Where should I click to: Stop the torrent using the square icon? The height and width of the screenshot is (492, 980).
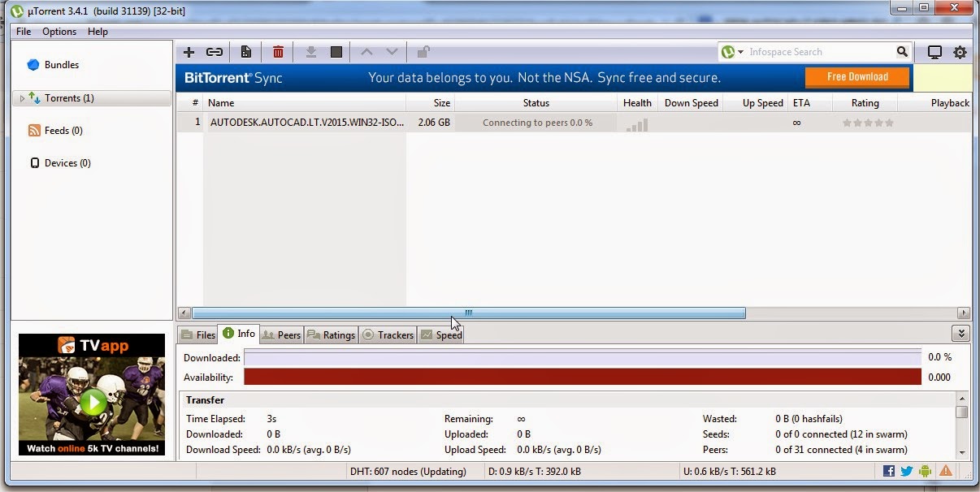click(x=336, y=52)
